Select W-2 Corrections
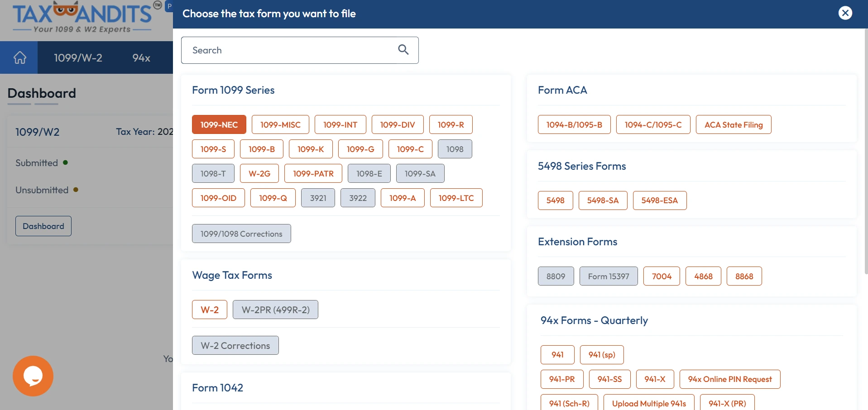Screen dimensions: 868x410 (235, 345)
